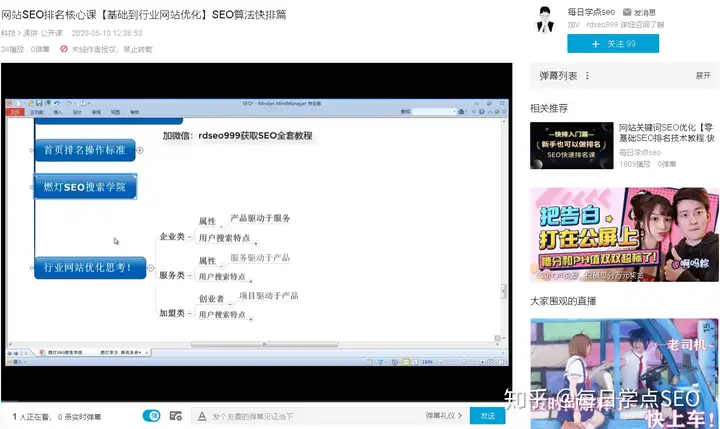Select the 产品驱动于服务 subtopic
This screenshot has width=720, height=429.
[x=260, y=218]
